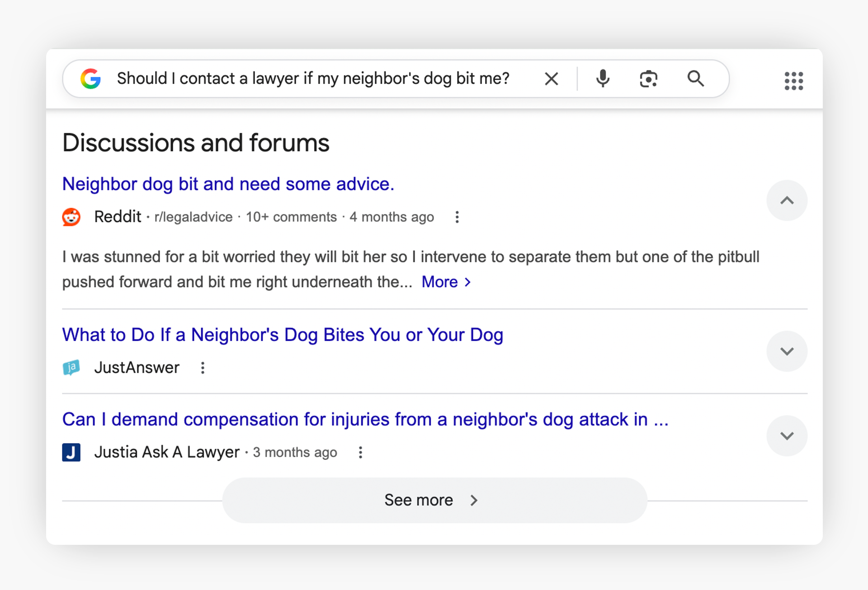Click the Google logo

point(91,78)
